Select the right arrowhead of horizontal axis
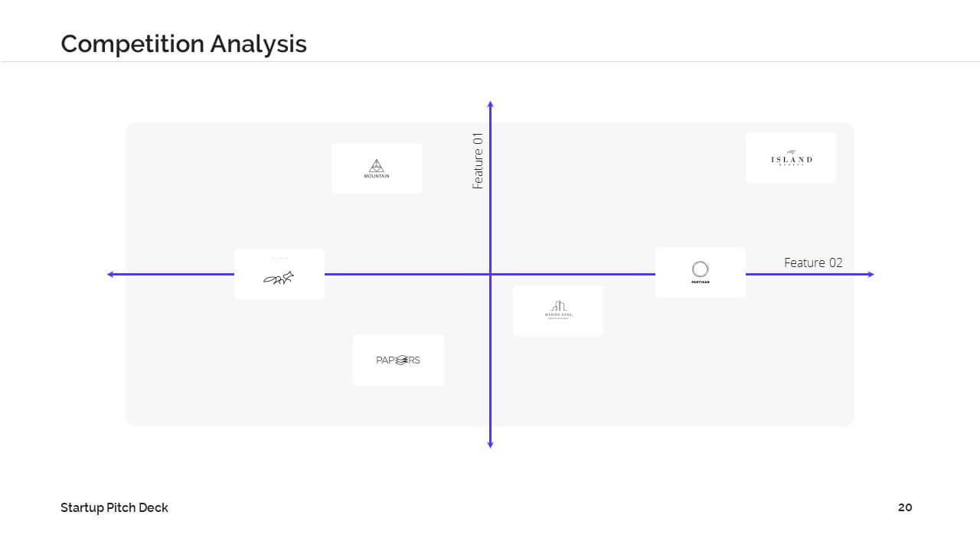Screen dimensions: 980x551 (869, 274)
